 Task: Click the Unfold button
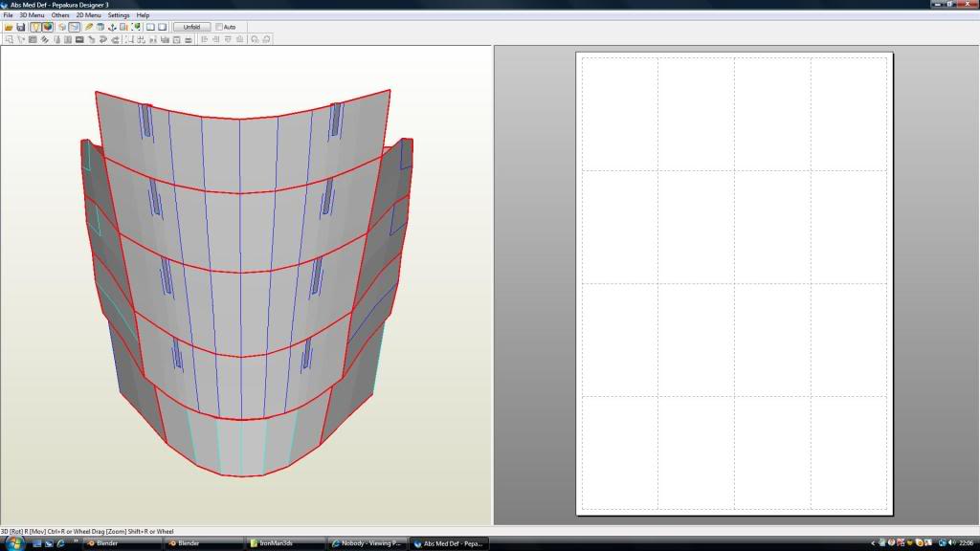(191, 27)
